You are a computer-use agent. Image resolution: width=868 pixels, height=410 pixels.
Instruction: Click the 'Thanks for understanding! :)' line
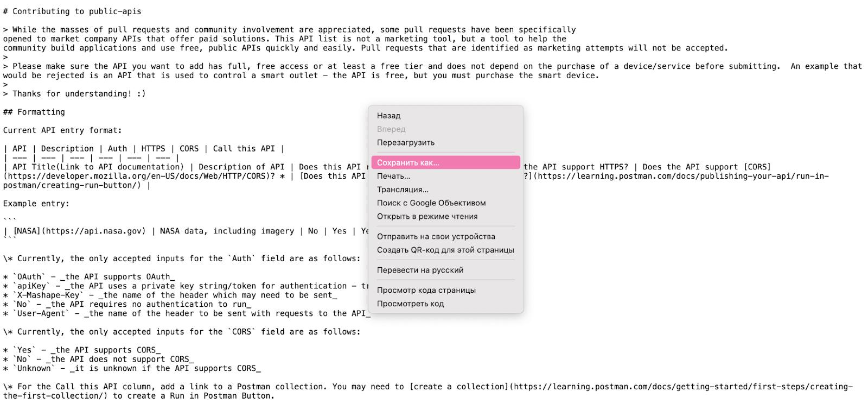[x=79, y=94]
